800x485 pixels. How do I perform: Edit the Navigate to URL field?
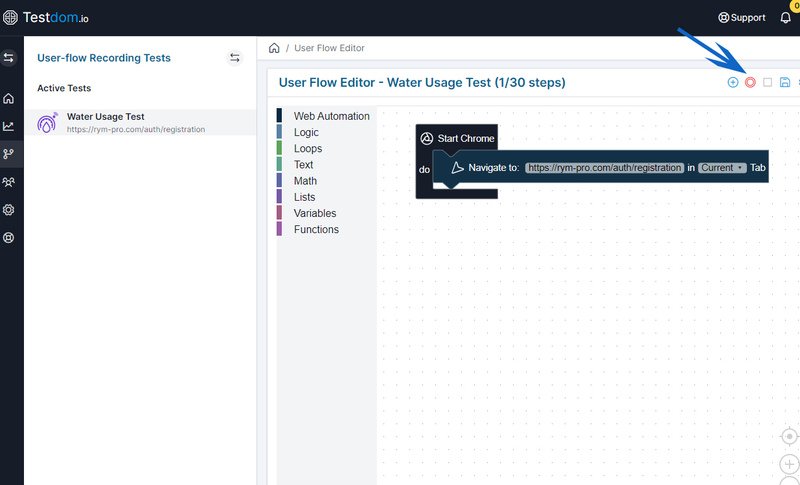pos(604,168)
